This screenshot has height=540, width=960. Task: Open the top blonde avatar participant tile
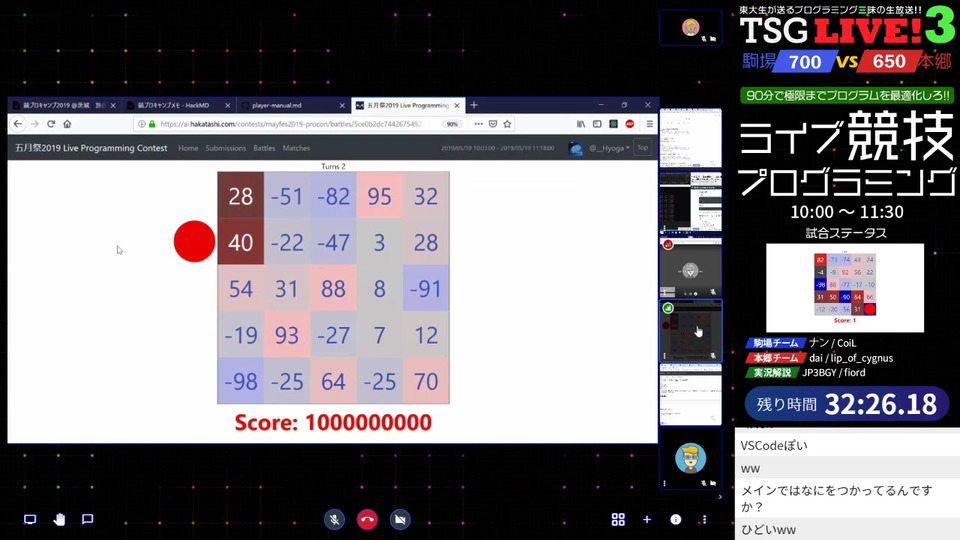(691, 28)
